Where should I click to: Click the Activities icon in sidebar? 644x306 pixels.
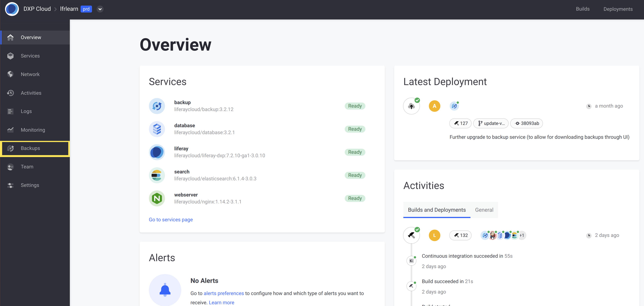(x=10, y=93)
